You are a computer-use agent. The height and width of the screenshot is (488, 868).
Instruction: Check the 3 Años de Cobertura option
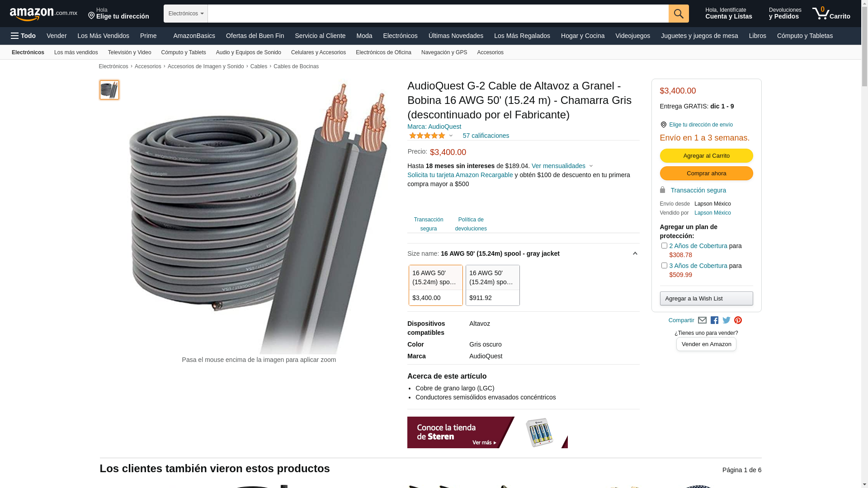[664, 266]
